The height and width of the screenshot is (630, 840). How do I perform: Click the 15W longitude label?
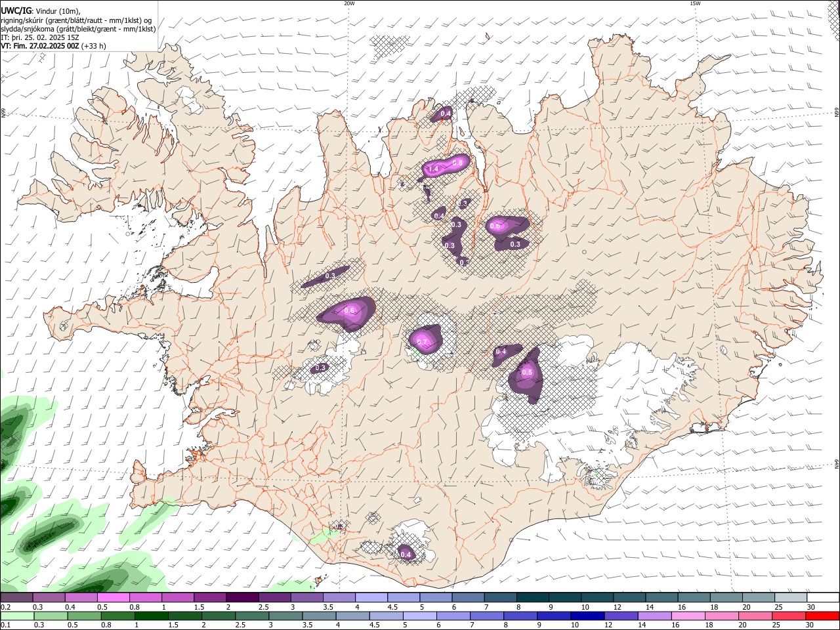pos(695,3)
